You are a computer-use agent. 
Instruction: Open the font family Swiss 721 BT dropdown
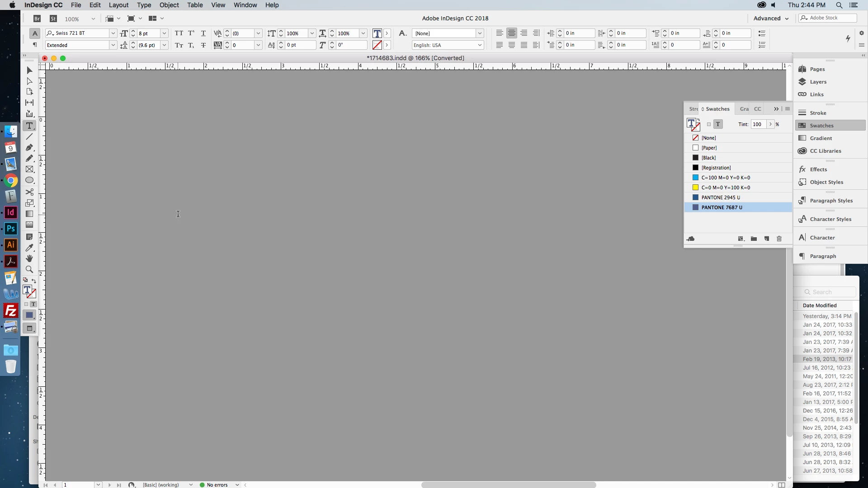(113, 33)
